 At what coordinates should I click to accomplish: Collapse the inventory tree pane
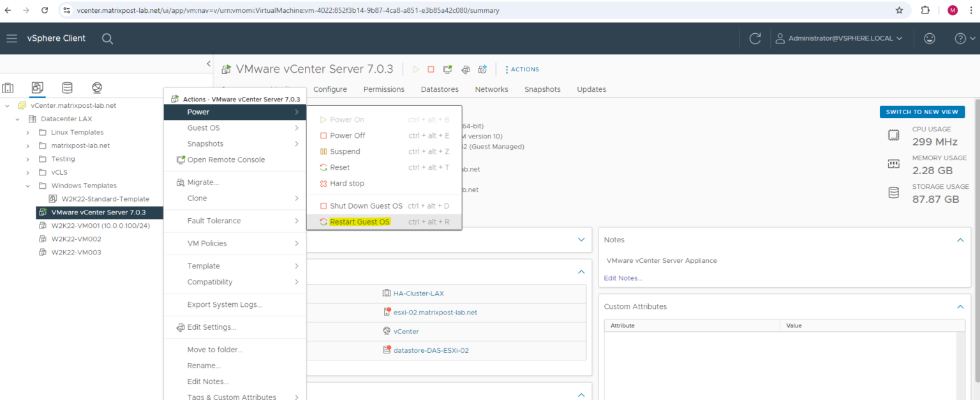(209, 63)
